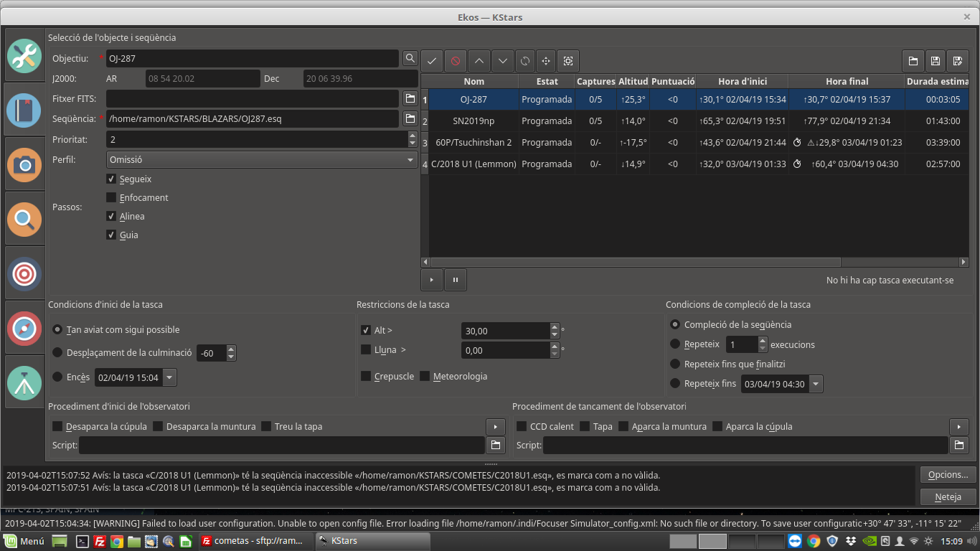The image size is (980, 551).
Task: Launch the terminal from the taskbar
Action: click(x=83, y=541)
